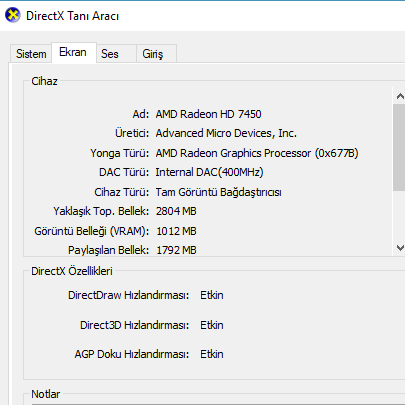Click the Cihaz group title

pyautogui.click(x=44, y=81)
